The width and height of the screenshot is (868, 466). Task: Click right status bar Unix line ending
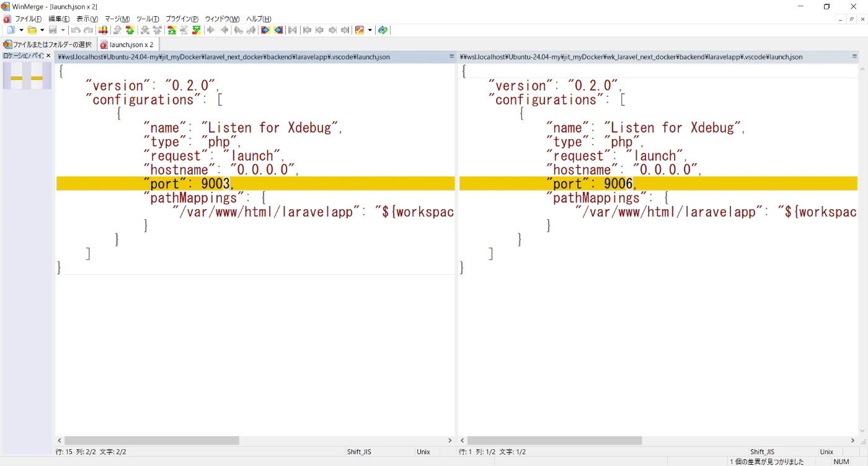pos(826,452)
